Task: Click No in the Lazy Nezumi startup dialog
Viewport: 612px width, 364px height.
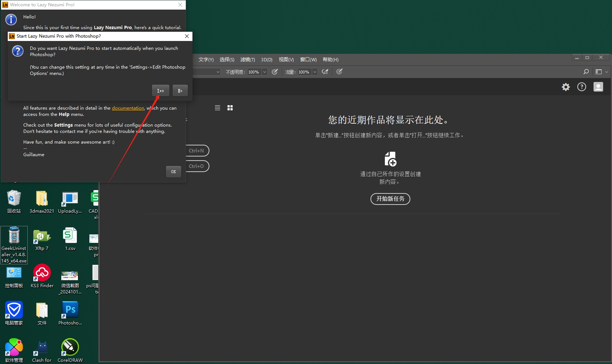Action: click(180, 90)
